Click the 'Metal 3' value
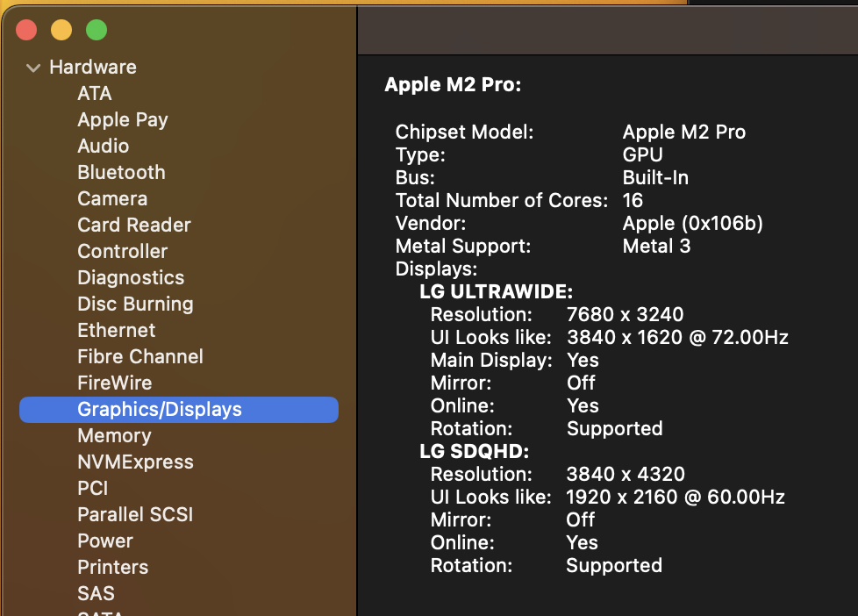858x616 pixels. click(656, 246)
